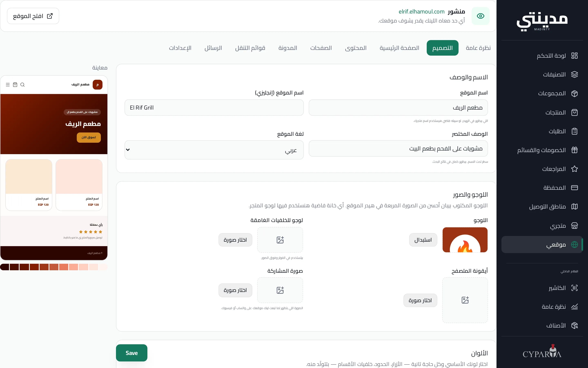Select the darkest brown palette swatch
The height and width of the screenshot is (368, 588).
pos(5,267)
